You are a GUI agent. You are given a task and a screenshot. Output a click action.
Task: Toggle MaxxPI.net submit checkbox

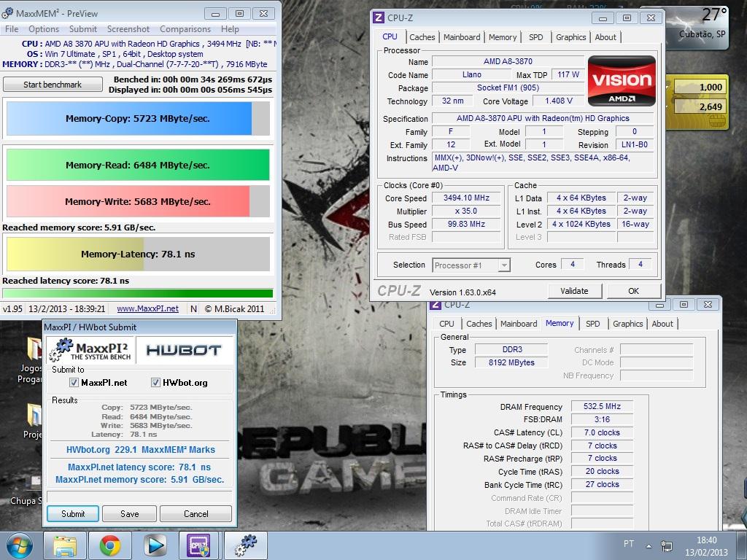click(x=74, y=382)
